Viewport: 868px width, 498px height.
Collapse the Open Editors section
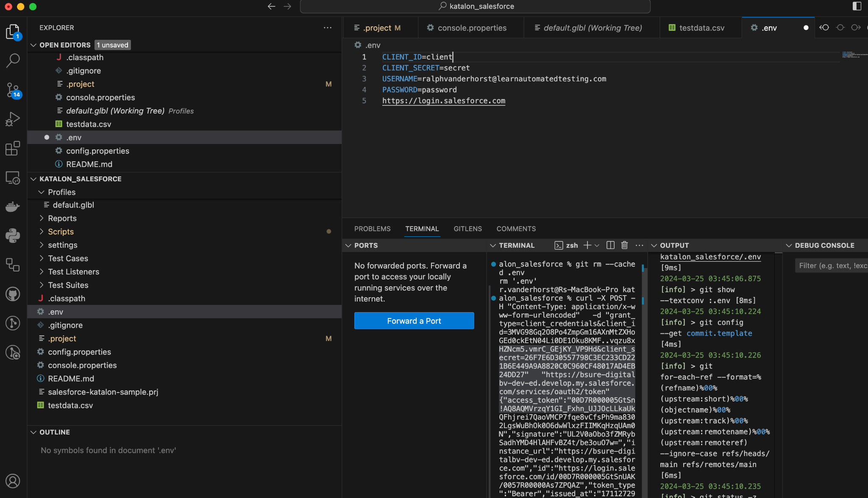[34, 45]
